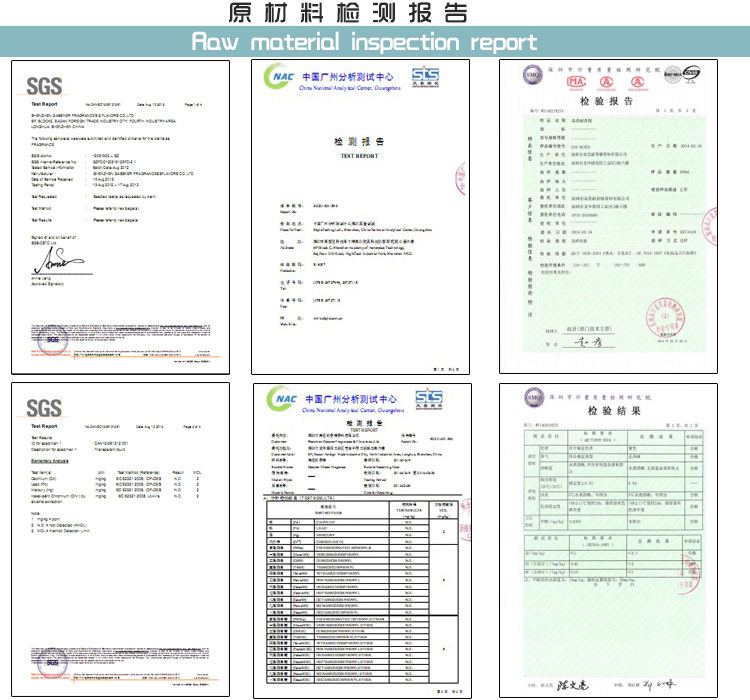The width and height of the screenshot is (750, 700).
Task: Click the red MA mark on the 检验报告 page
Action: tap(576, 82)
